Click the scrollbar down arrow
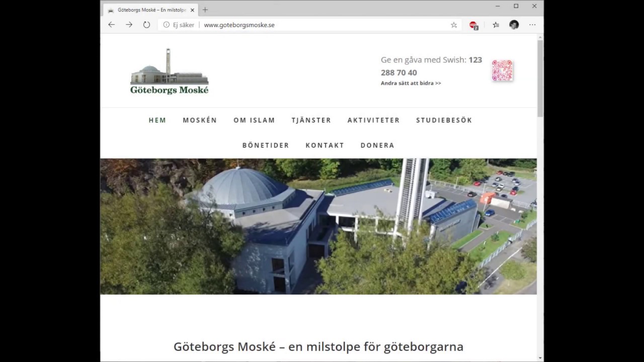The height and width of the screenshot is (362, 644). 540,358
